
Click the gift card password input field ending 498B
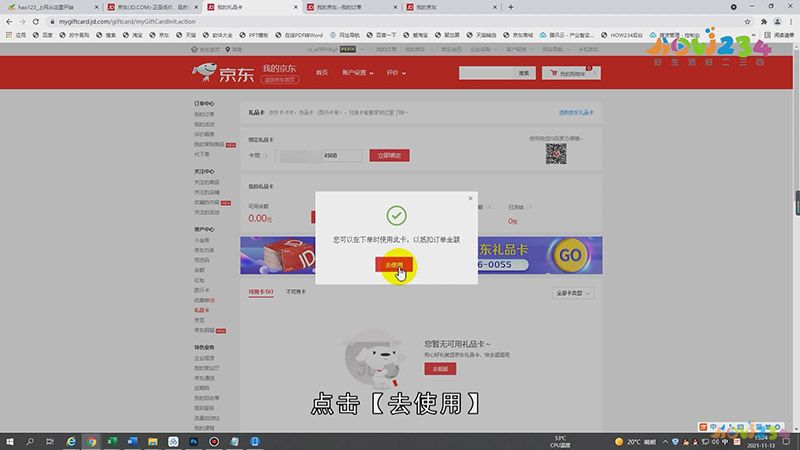click(x=318, y=155)
